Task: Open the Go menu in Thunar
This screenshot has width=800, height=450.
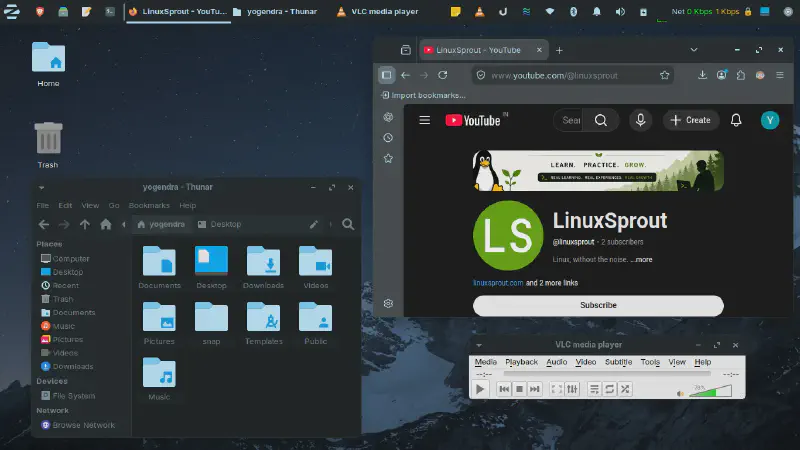Action: pyautogui.click(x=114, y=205)
